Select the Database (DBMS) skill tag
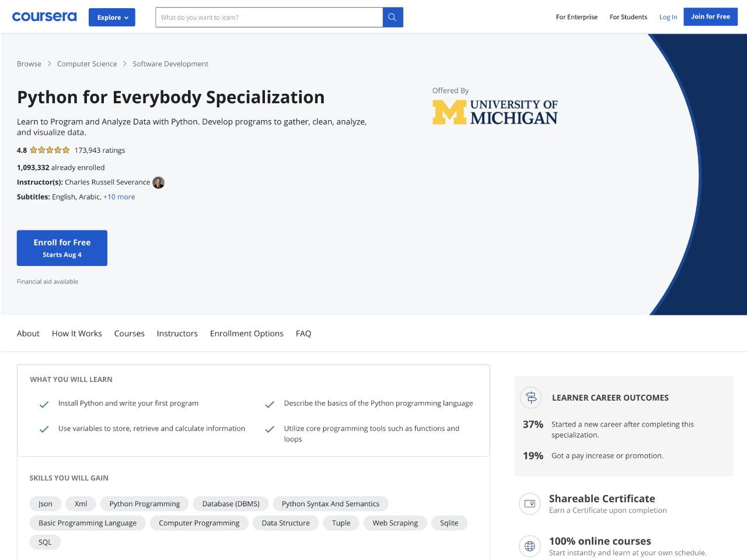 (x=231, y=504)
